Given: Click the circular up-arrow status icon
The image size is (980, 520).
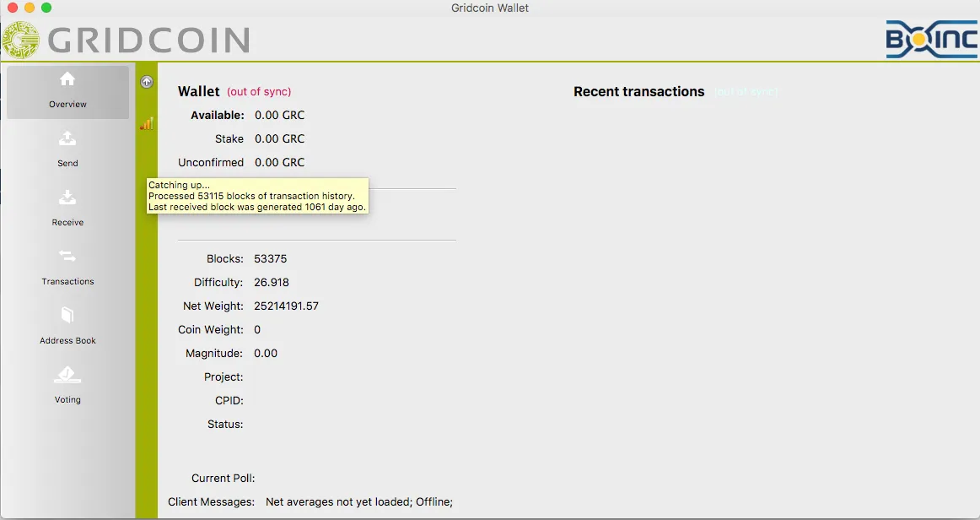Looking at the screenshot, I should (146, 81).
